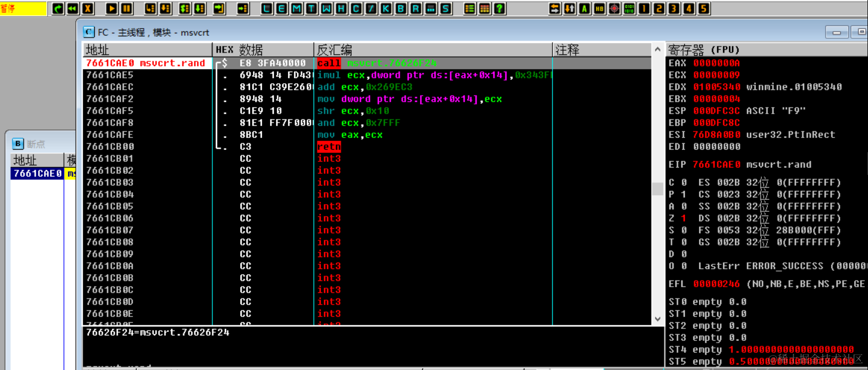Screen dimensions: 868x370
Task: Click toolbar number button 2
Action: pos(659,8)
